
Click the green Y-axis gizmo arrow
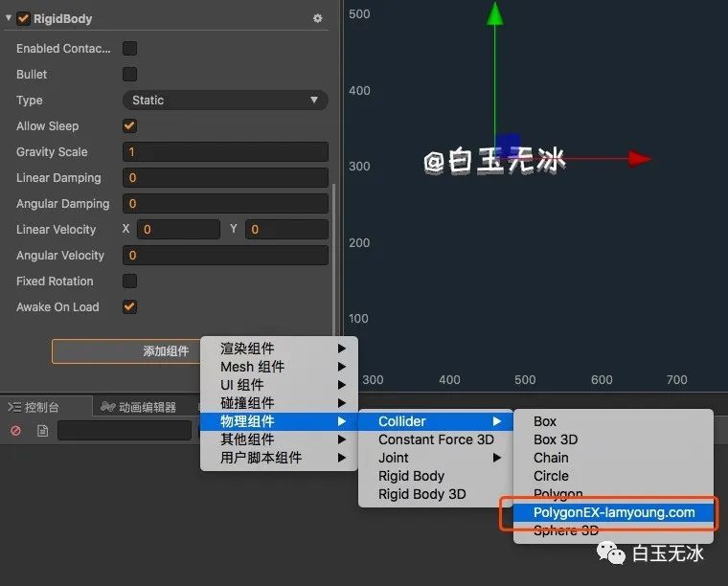[x=495, y=14]
